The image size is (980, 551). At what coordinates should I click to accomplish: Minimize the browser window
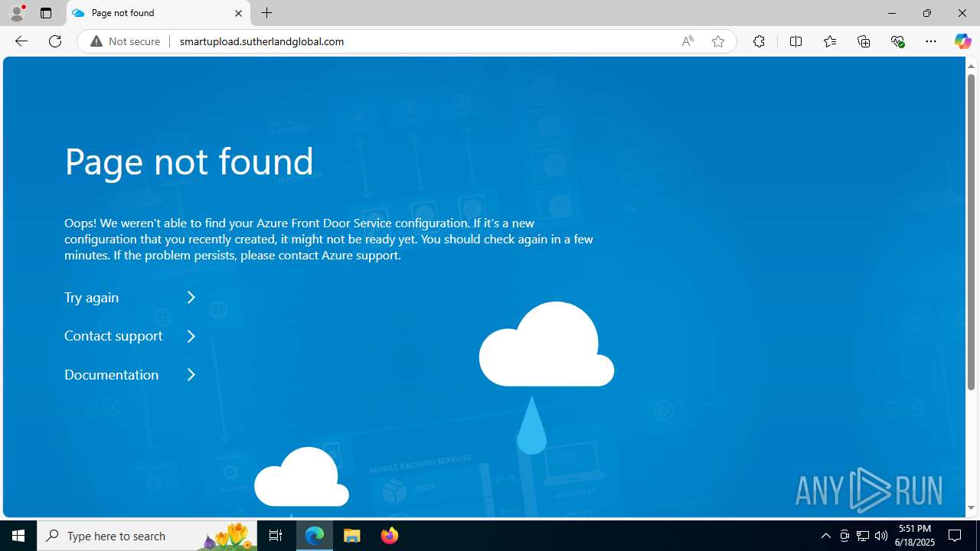point(891,13)
